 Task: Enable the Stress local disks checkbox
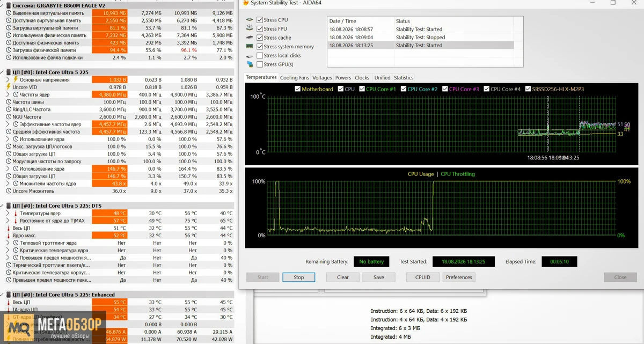point(260,55)
